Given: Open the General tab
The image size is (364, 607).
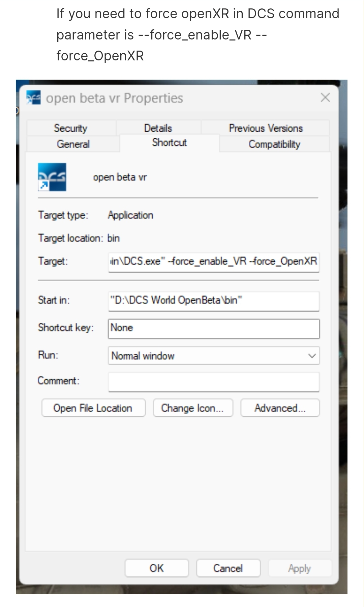Looking at the screenshot, I should (x=73, y=144).
